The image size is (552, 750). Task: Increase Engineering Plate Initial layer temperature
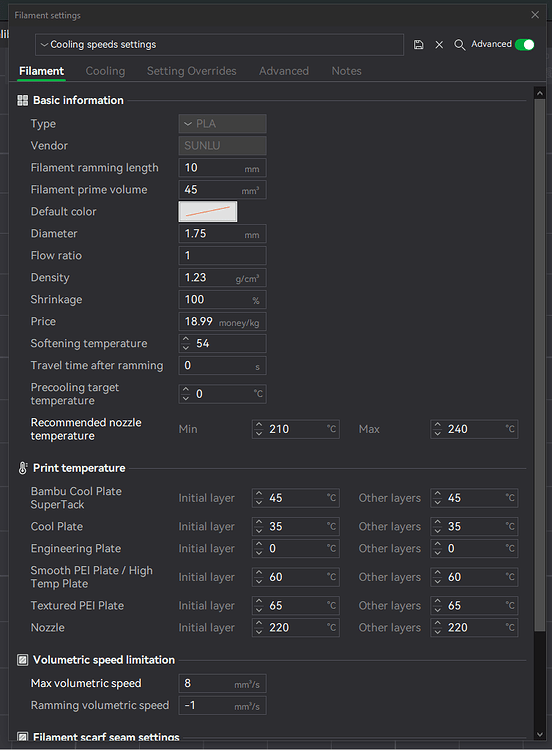259,544
